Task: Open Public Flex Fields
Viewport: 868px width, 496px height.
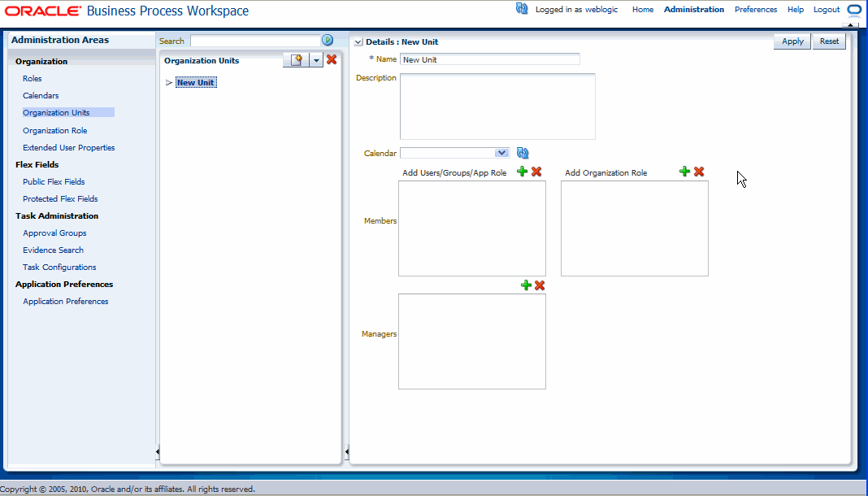Action: tap(54, 181)
